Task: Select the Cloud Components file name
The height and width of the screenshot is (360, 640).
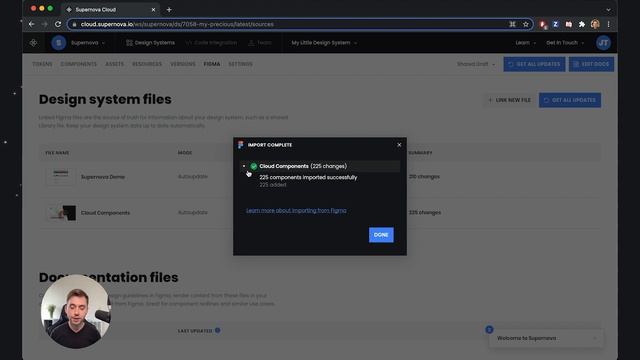Action: pyautogui.click(x=105, y=213)
